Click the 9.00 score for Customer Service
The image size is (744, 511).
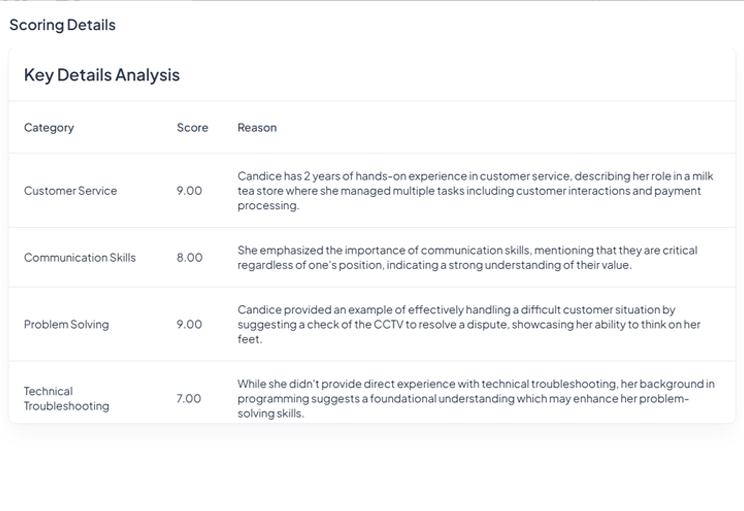coord(189,191)
